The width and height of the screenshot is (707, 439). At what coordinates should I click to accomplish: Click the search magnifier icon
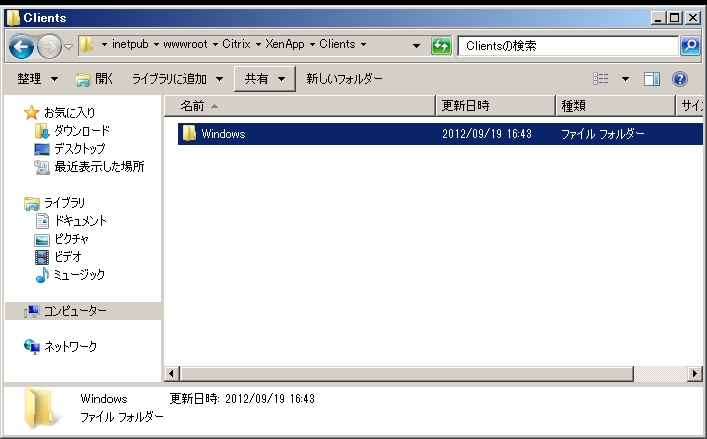coord(689,46)
